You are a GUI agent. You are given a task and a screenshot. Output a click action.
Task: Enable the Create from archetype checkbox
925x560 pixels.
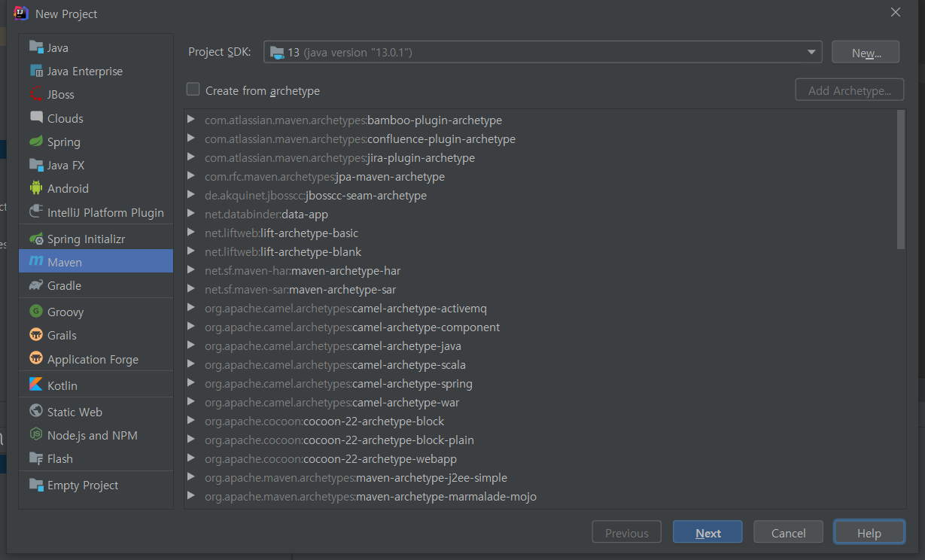pos(193,90)
